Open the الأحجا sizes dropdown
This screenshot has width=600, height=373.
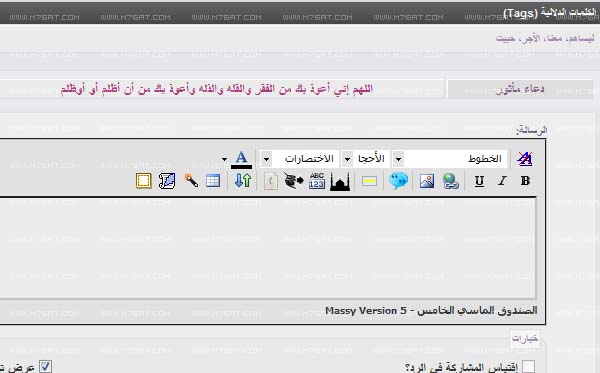(x=366, y=159)
